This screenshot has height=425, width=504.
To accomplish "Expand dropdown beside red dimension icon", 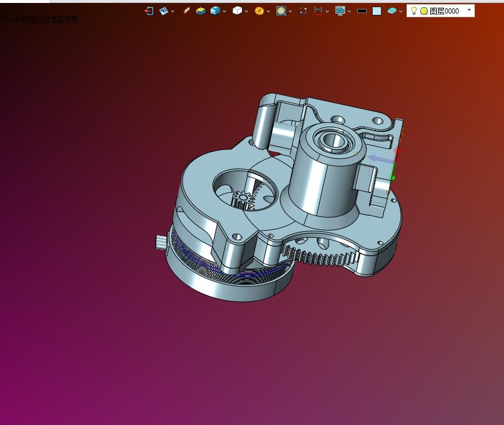I will point(327,11).
